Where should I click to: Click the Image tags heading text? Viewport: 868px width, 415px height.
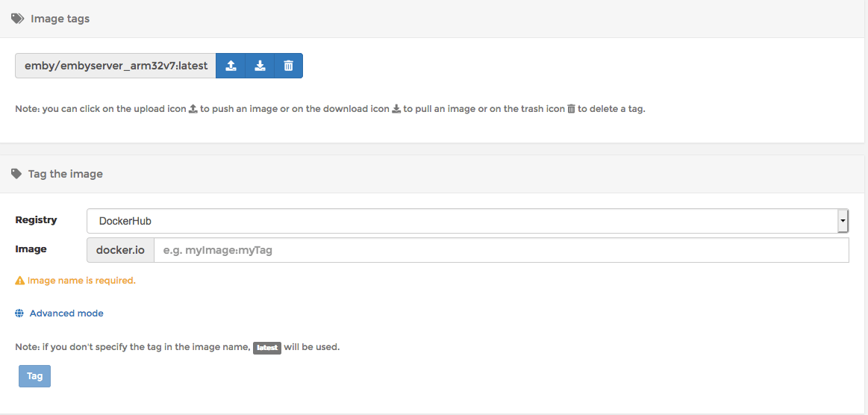click(60, 19)
